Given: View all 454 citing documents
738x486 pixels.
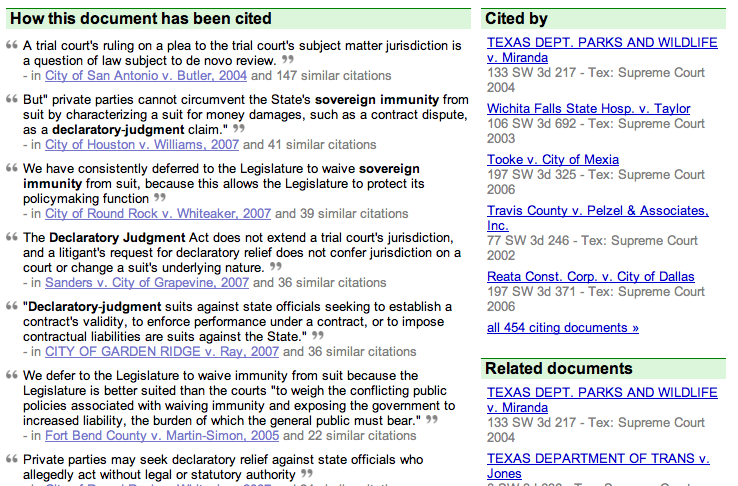Looking at the screenshot, I should pyautogui.click(x=562, y=328).
